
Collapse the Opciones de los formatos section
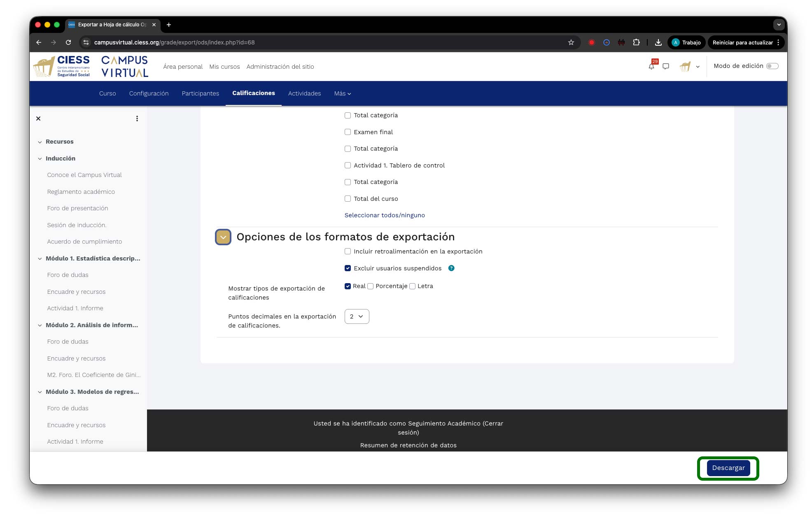tap(223, 237)
